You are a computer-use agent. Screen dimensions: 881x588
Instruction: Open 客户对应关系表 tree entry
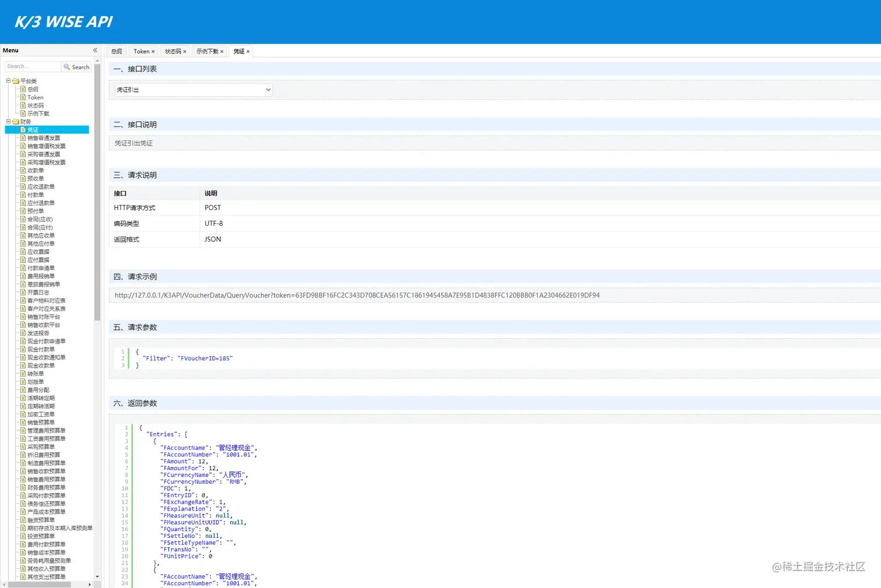[46, 309]
